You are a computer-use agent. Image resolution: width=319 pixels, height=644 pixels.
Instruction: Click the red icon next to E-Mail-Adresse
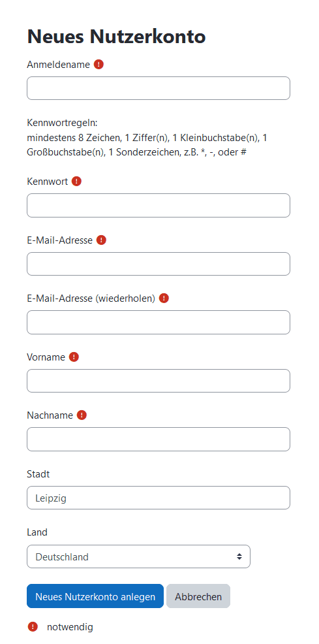tap(101, 240)
